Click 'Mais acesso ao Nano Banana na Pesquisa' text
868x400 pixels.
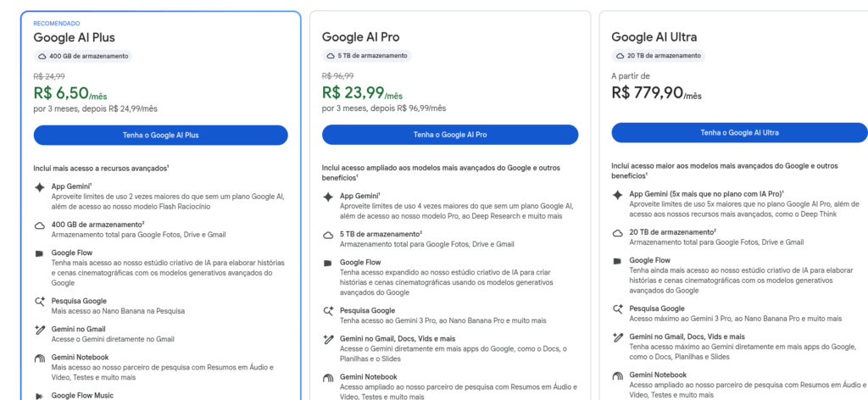coord(118,311)
